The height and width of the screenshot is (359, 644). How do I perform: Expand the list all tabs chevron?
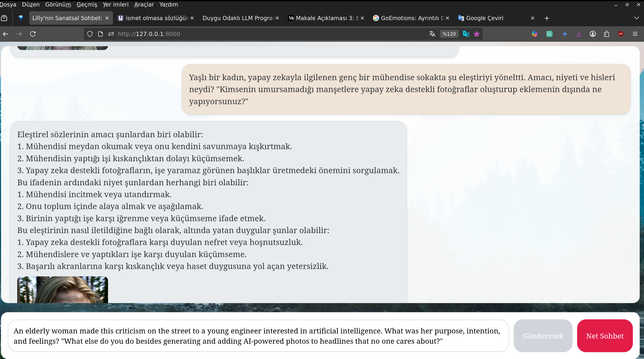coord(637,18)
